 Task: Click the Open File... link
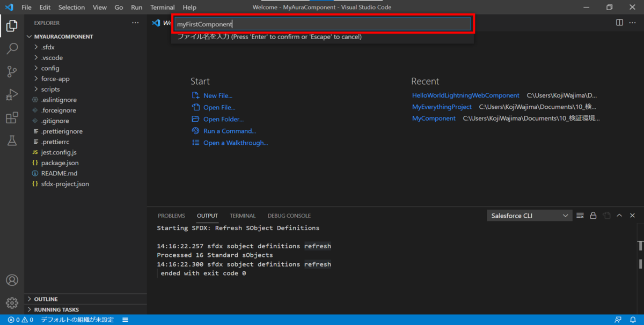(219, 107)
